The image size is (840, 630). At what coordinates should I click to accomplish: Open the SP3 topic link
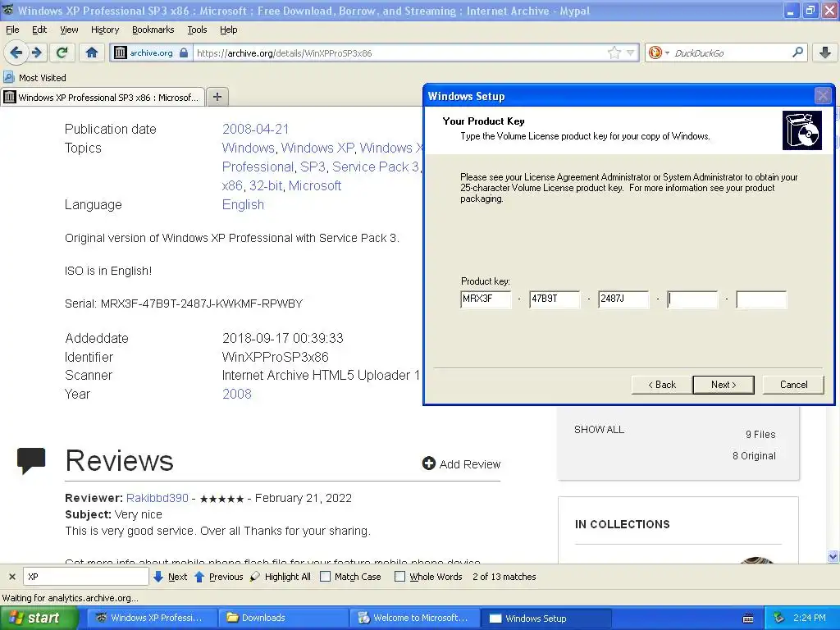point(313,167)
